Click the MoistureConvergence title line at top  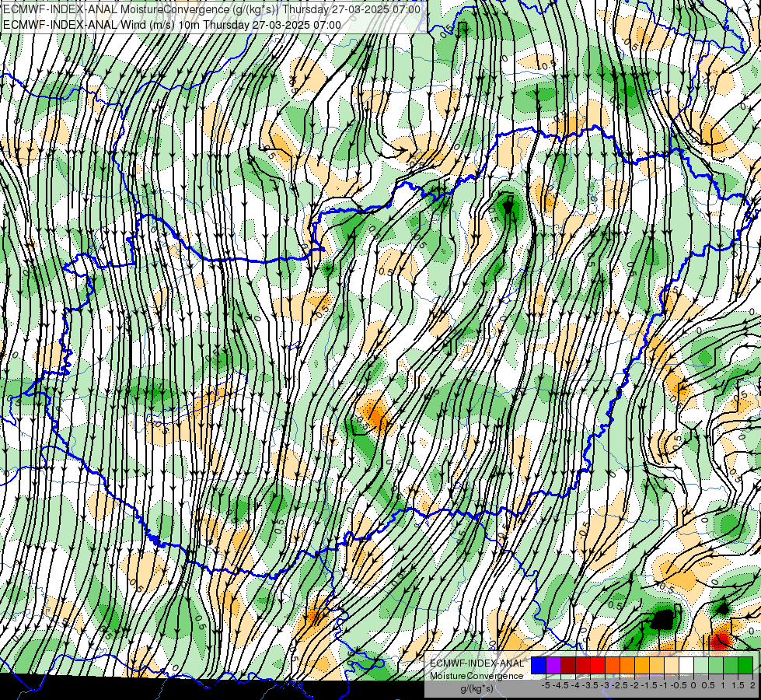click(211, 9)
